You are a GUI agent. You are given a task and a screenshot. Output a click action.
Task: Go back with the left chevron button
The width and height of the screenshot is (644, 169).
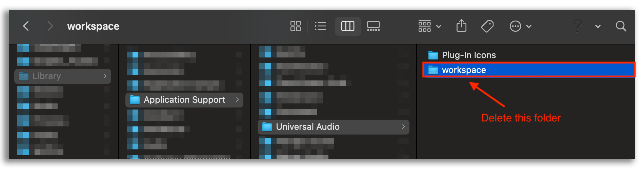pos(26,26)
